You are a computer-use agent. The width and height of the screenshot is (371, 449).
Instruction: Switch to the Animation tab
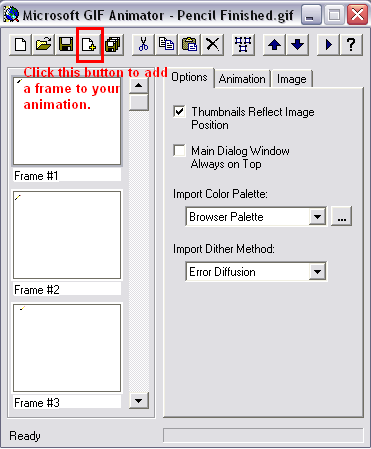[242, 79]
